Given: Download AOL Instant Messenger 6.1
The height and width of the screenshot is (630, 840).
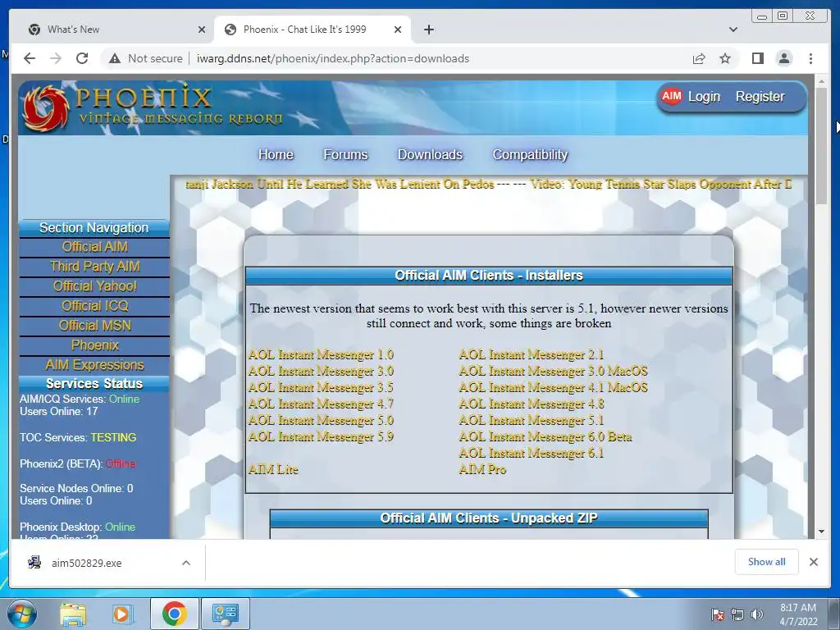Looking at the screenshot, I should [532, 453].
